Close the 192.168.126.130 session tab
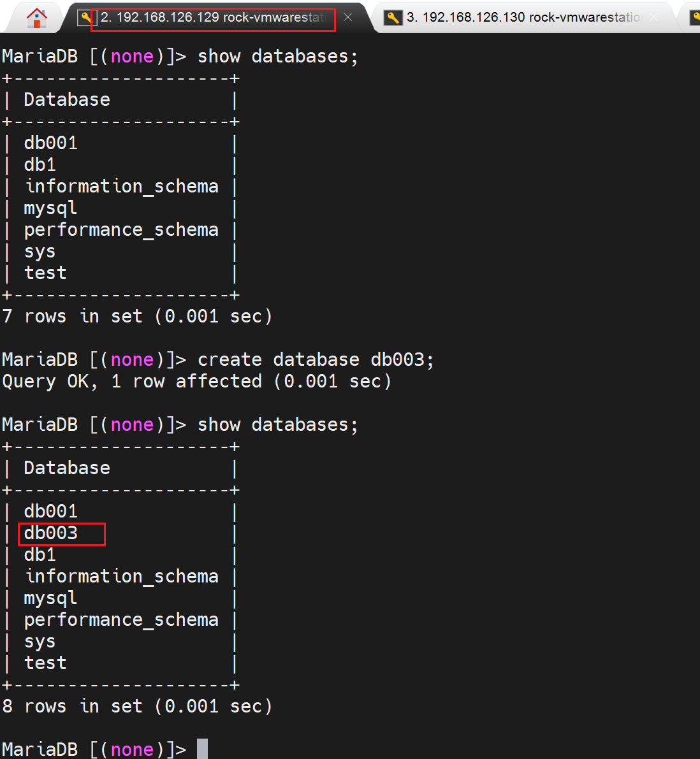This screenshot has height=759, width=700. point(653,17)
